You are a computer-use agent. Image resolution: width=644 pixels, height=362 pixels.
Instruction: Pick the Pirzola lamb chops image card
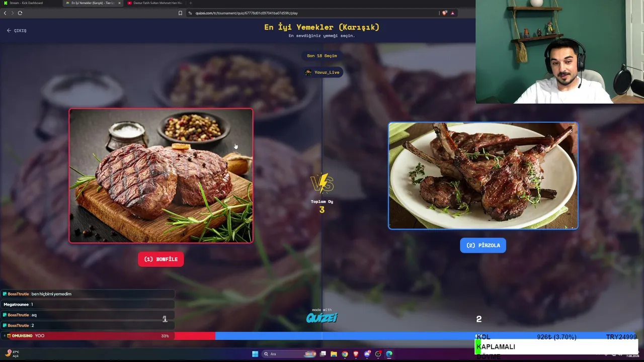(483, 175)
